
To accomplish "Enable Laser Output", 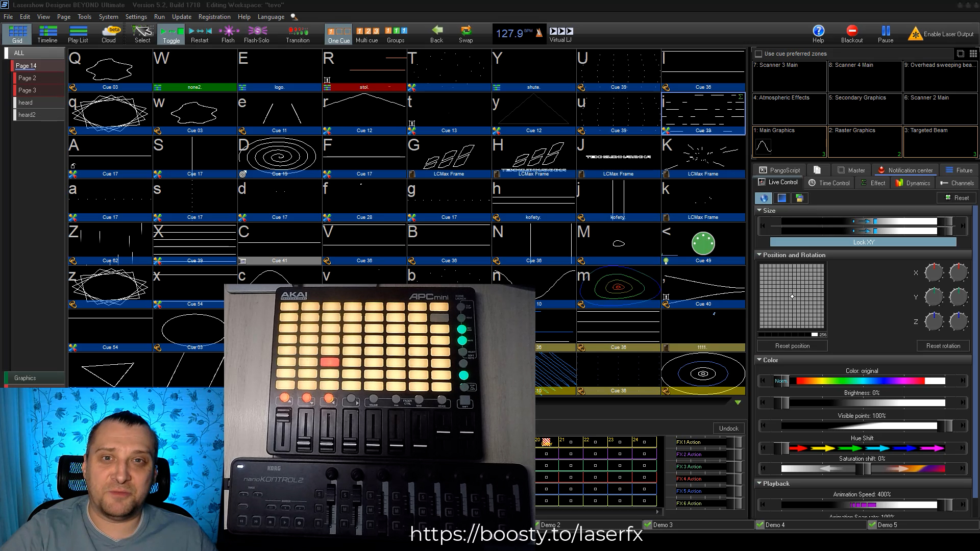I will (x=941, y=34).
